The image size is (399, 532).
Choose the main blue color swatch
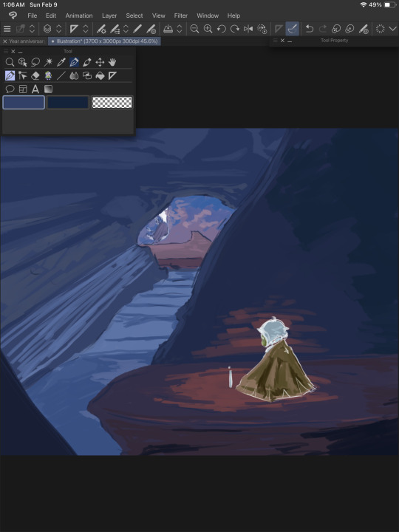coord(24,103)
